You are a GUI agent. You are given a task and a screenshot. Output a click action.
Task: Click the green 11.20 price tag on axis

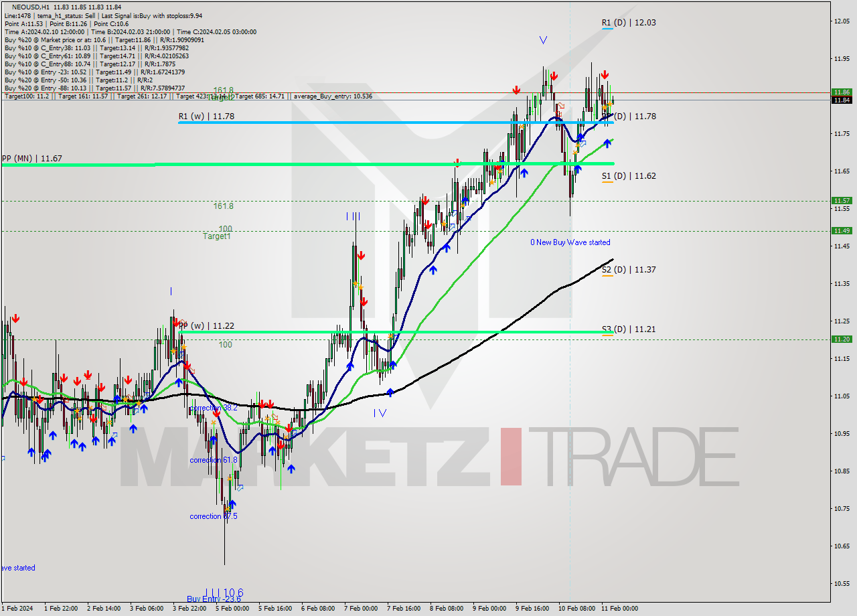[842, 339]
